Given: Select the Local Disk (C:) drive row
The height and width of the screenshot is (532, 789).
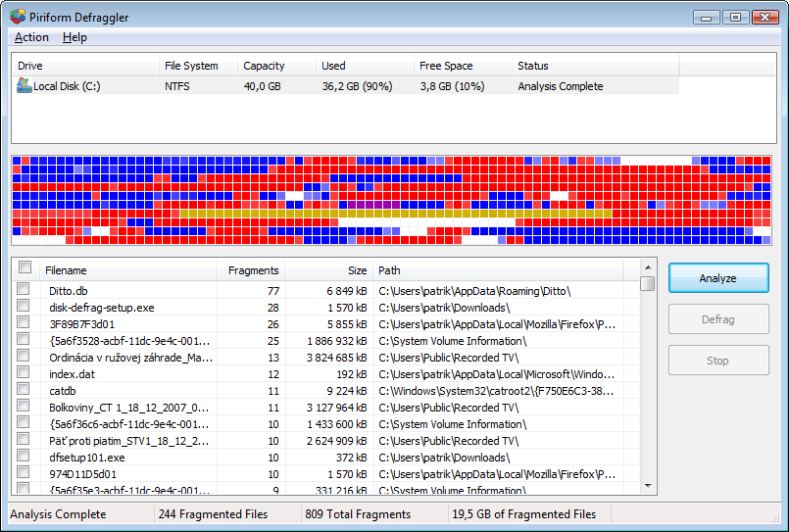Looking at the screenshot, I should pyautogui.click(x=346, y=86).
